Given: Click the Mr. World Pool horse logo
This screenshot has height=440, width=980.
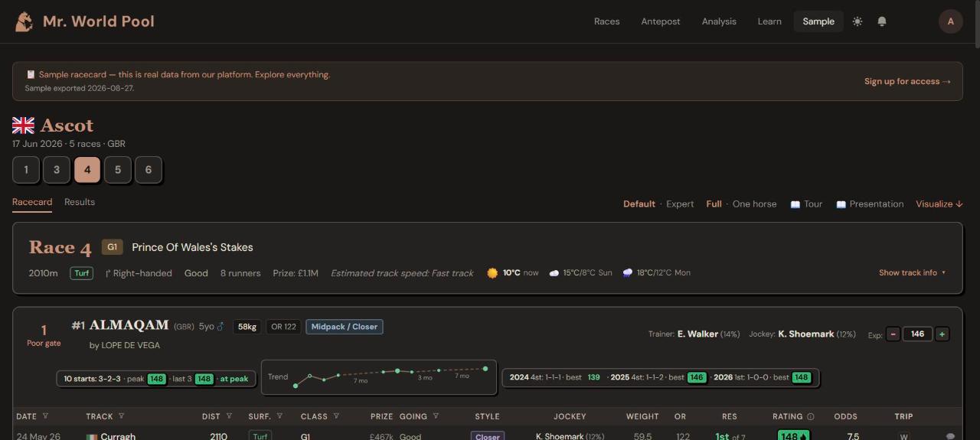Looking at the screenshot, I should click(x=24, y=21).
